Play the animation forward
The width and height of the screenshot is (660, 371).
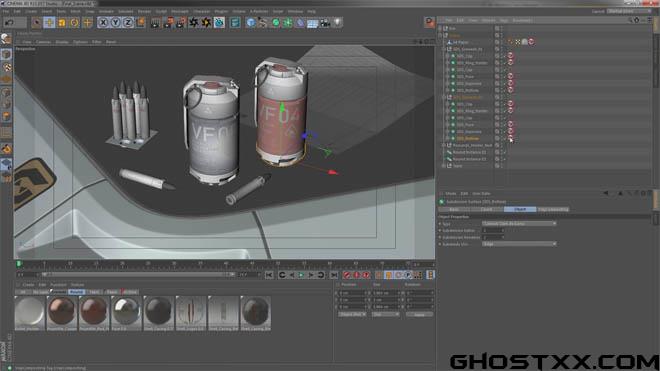301,275
